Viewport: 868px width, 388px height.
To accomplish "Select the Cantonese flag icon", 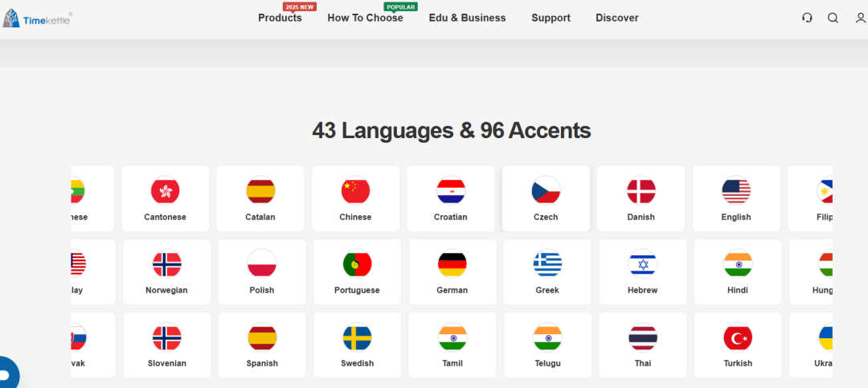I will [x=165, y=190].
